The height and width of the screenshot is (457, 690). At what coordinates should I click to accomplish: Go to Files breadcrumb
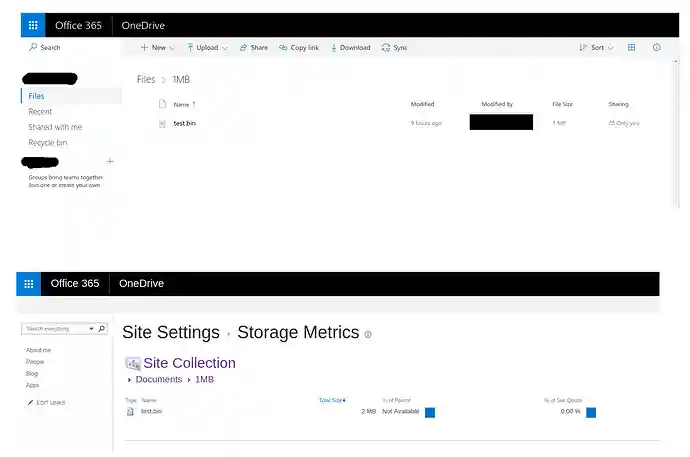(146, 80)
